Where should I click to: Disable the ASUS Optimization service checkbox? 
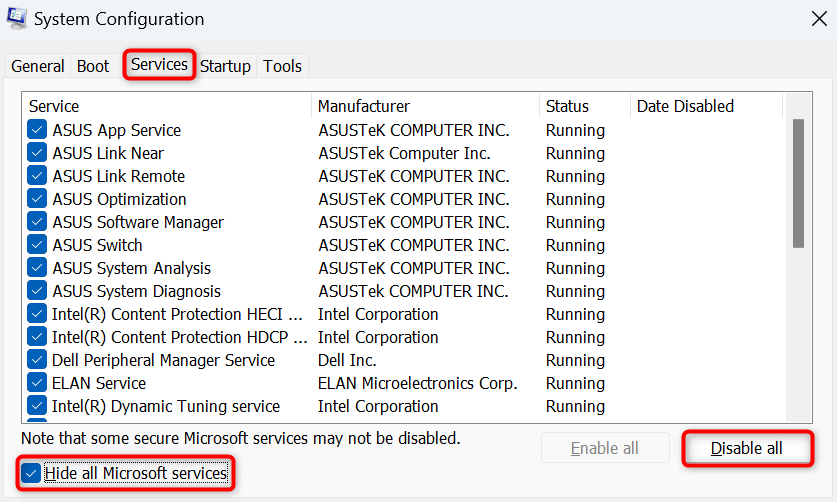37,199
